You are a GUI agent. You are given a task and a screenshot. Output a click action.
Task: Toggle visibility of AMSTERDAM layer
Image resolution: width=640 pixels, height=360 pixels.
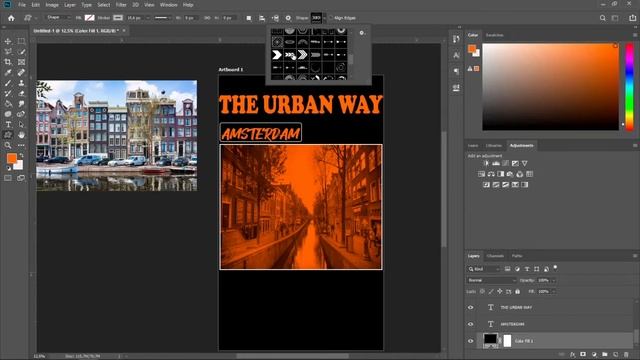471,324
